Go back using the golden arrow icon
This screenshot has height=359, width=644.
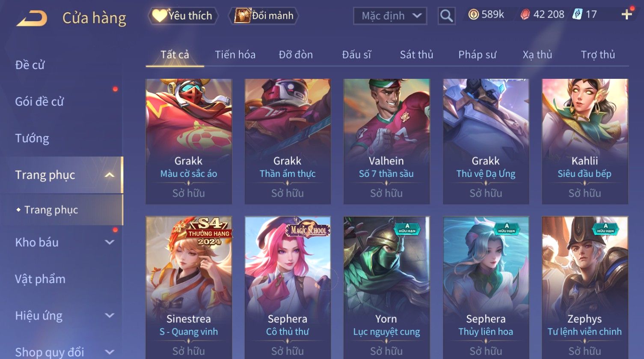(32, 18)
